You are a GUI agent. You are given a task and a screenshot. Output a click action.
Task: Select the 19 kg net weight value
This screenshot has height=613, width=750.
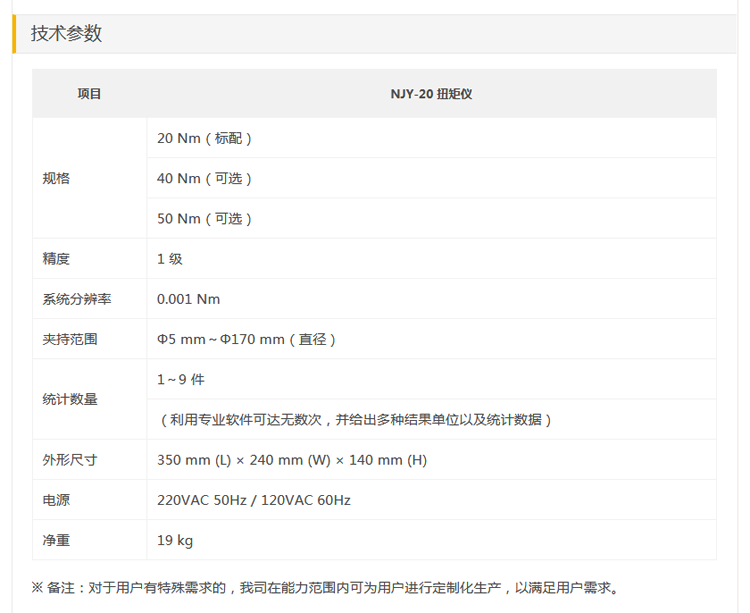pyautogui.click(x=175, y=540)
